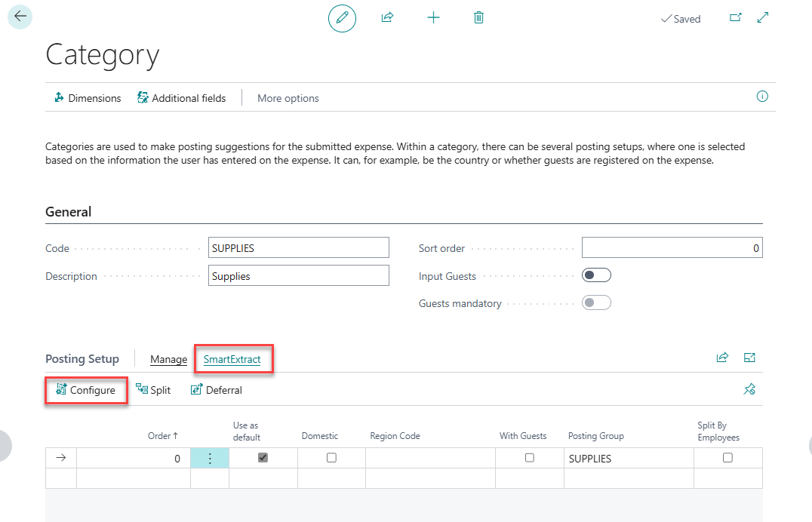This screenshot has width=812, height=522.
Task: Open the Manage menu in Posting Setup
Action: tap(168, 360)
